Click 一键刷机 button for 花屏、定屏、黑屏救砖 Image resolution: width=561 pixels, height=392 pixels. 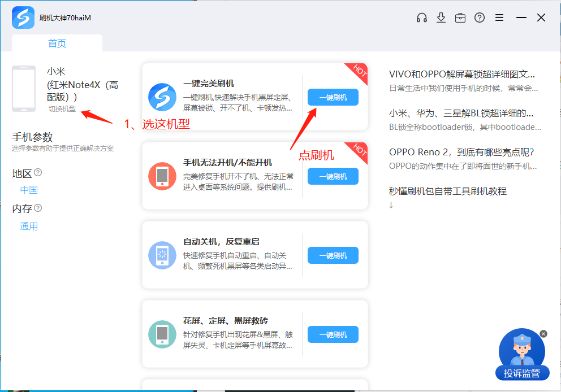pos(333,334)
